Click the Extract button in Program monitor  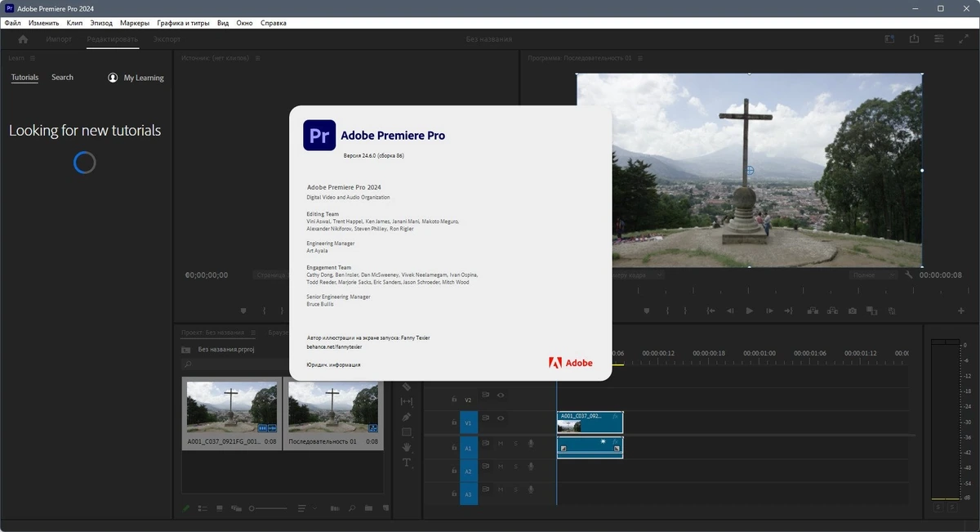point(832,311)
